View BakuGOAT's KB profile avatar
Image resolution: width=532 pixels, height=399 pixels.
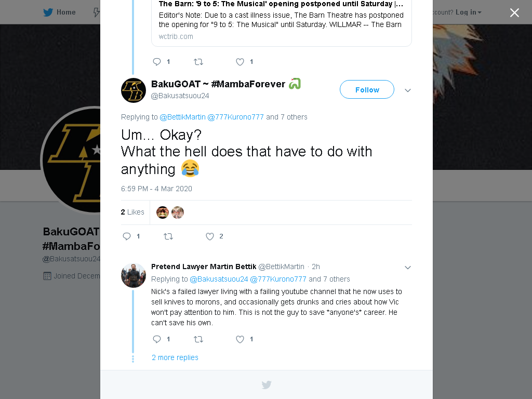(x=134, y=90)
